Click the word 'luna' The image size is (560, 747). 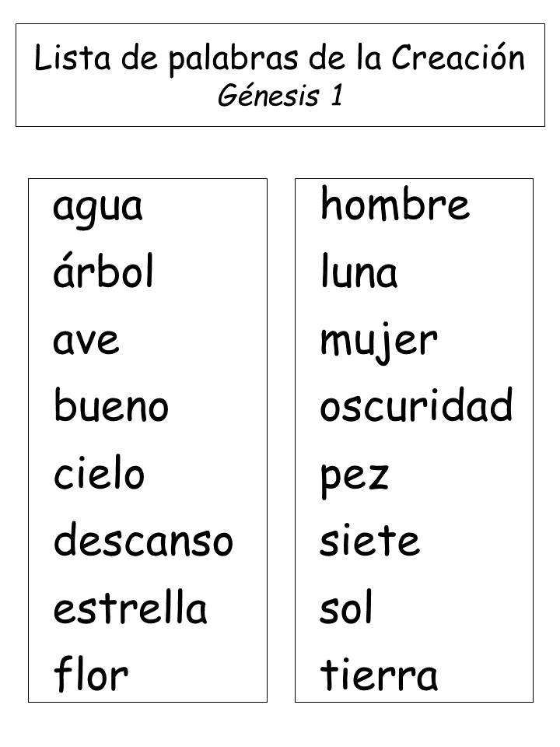pos(359,271)
